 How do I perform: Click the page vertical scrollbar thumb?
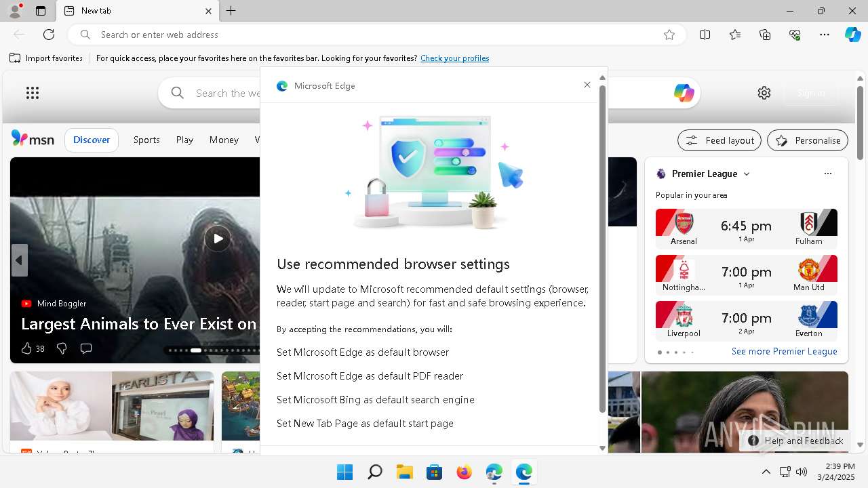pos(861,123)
